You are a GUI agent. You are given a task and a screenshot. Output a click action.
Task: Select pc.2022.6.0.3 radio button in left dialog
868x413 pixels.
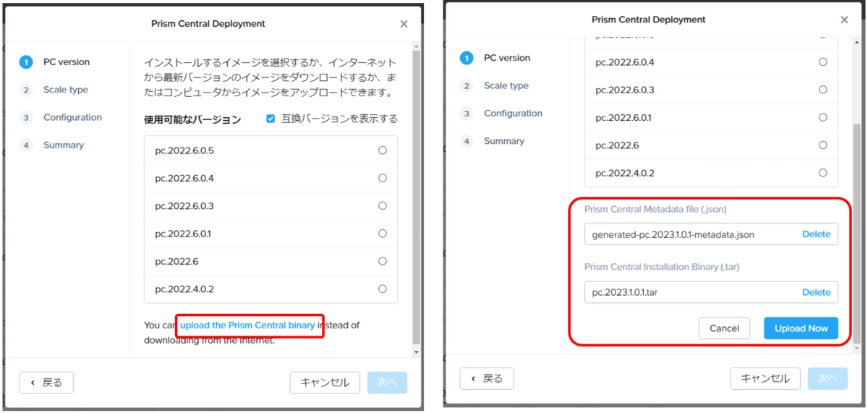coord(382,206)
